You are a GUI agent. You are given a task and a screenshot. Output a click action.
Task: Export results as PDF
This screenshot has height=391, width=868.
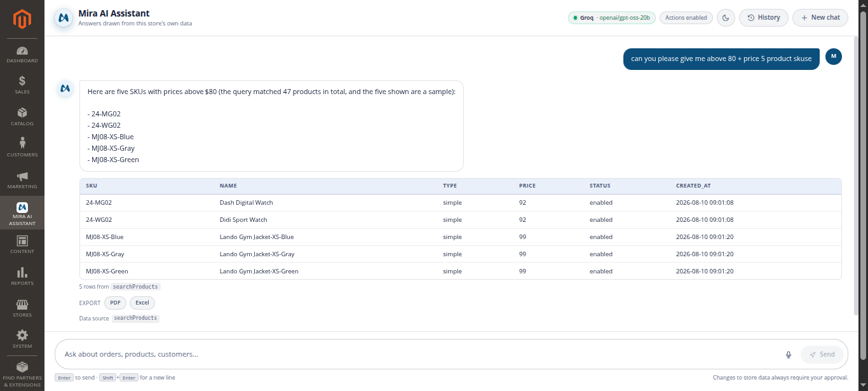115,303
